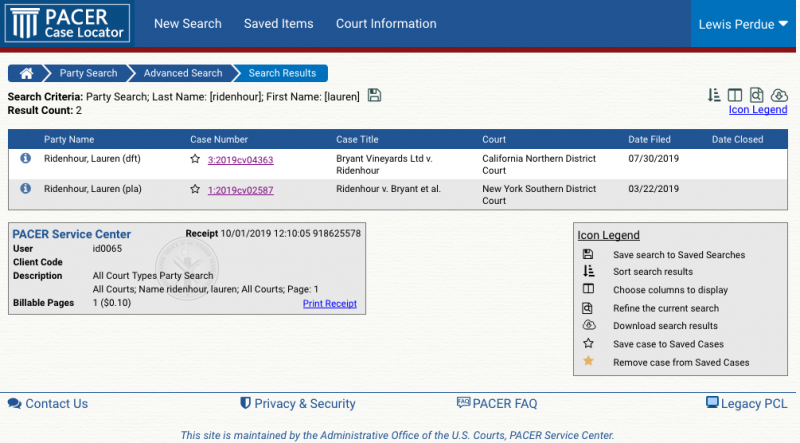800x443 pixels.
Task: Click the empty star icon in legend
Action: 588,343
